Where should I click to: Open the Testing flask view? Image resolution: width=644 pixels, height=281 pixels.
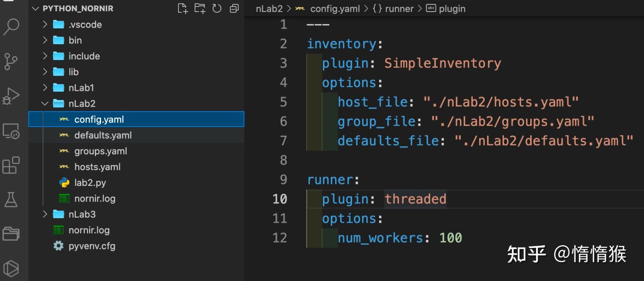pos(11,200)
